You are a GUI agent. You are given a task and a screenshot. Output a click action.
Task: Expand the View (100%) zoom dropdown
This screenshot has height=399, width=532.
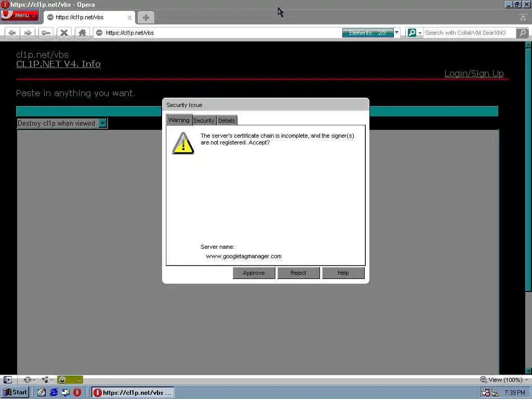(x=508, y=380)
